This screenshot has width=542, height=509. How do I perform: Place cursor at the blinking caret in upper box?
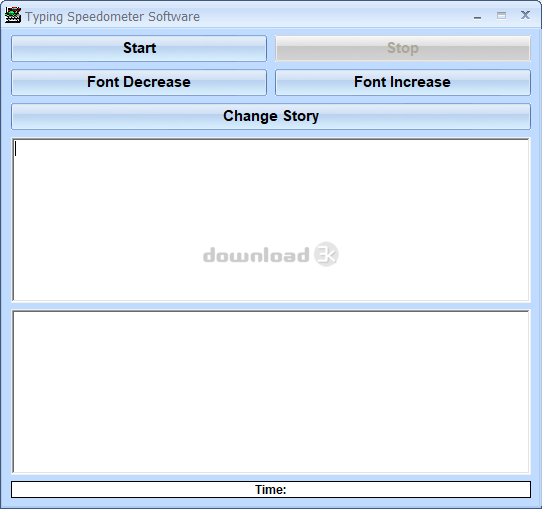[15, 149]
